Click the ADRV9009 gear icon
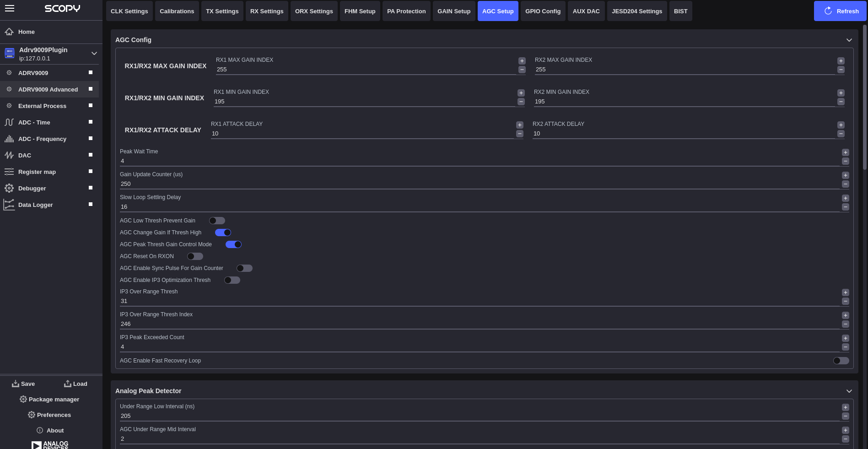Image resolution: width=868 pixels, height=449 pixels. click(9, 73)
